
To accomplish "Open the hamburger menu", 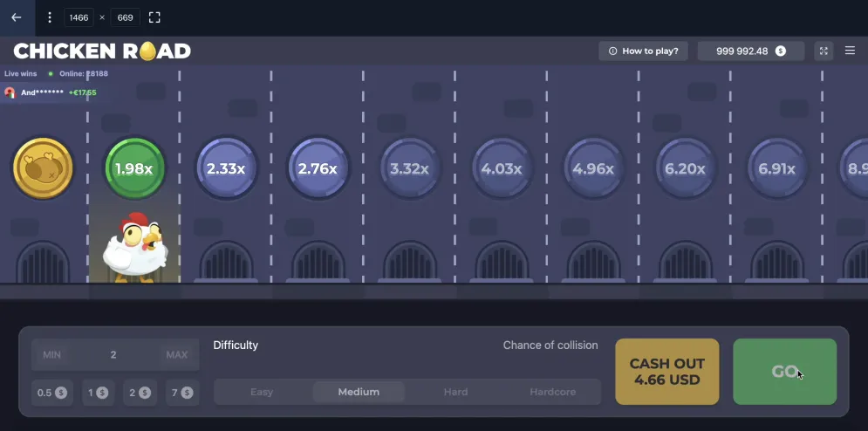I will 850,51.
